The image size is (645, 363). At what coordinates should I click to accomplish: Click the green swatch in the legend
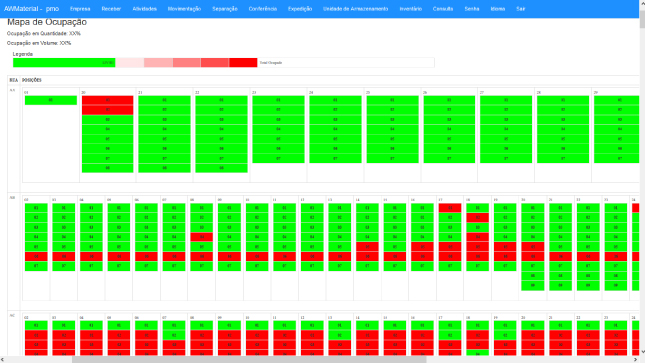(x=64, y=63)
